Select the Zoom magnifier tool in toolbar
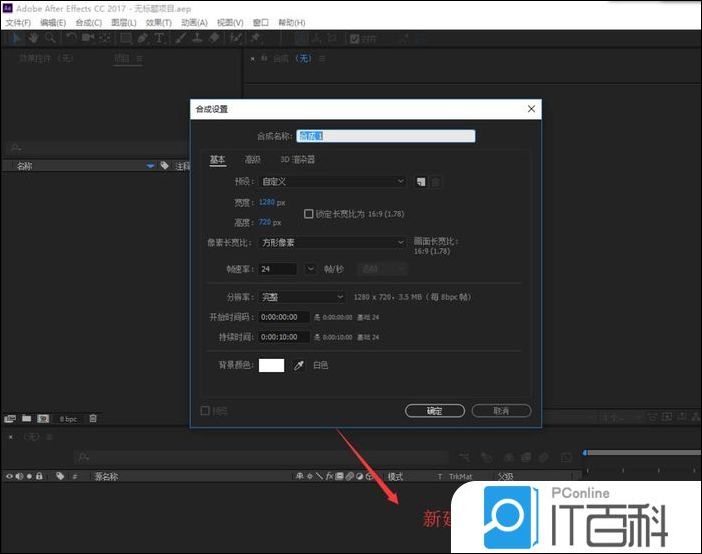The height and width of the screenshot is (554, 702). (49, 38)
